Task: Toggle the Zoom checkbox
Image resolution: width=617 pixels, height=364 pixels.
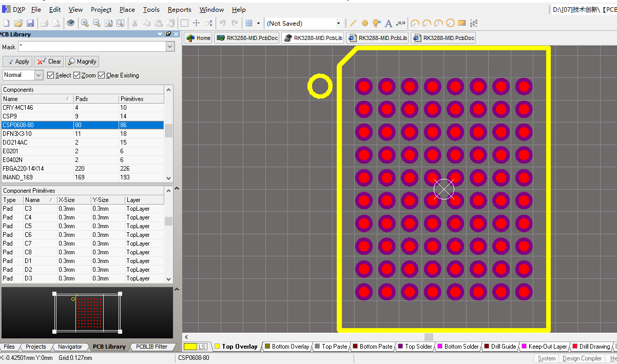Action: pos(76,75)
